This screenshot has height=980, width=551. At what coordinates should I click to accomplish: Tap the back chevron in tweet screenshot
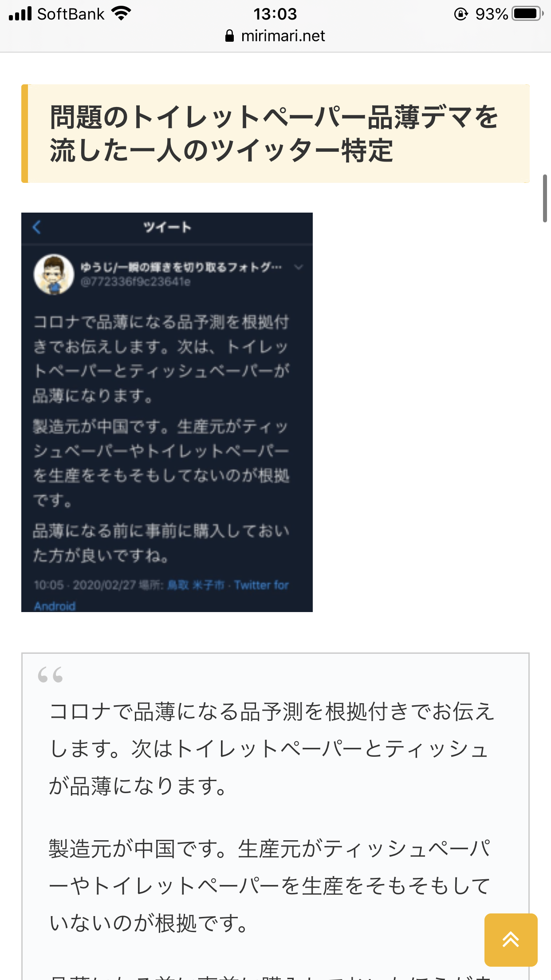pyautogui.click(x=37, y=227)
